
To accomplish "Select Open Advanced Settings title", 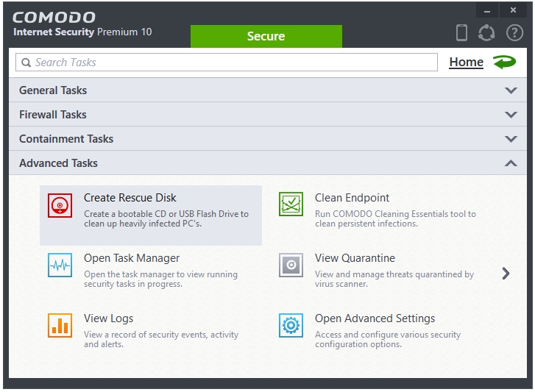I will point(375,318).
